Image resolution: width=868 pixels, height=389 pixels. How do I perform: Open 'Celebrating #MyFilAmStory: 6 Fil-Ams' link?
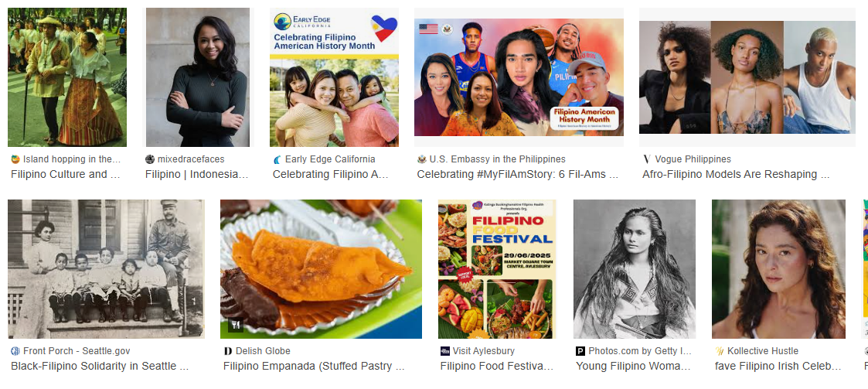tap(518, 174)
